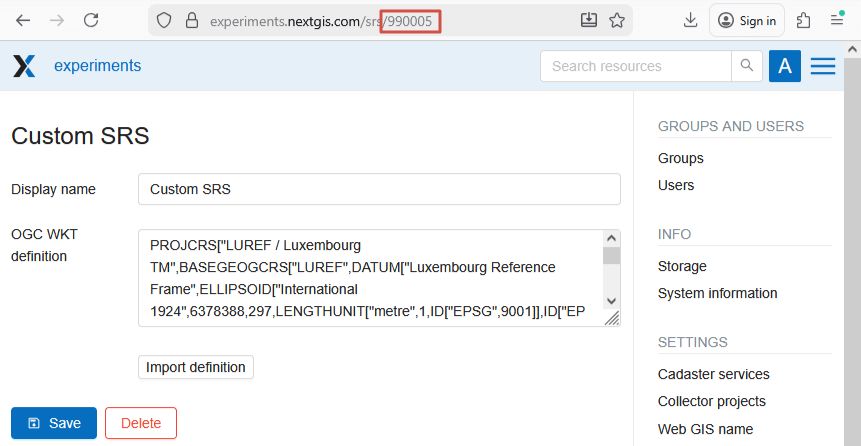861x446 pixels.
Task: Open the blue hamburger navigation menu
Action: coord(823,66)
